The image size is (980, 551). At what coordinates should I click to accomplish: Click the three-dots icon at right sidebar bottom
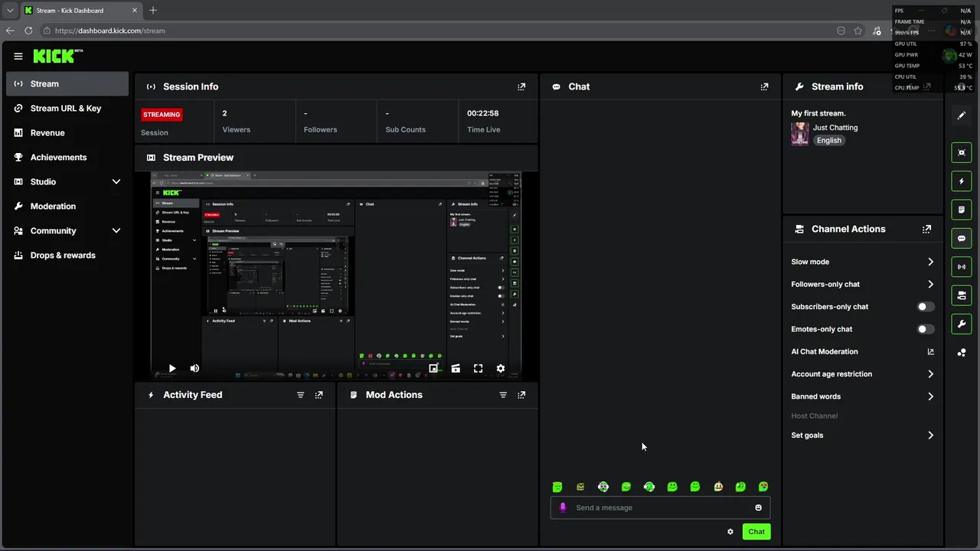962,353
